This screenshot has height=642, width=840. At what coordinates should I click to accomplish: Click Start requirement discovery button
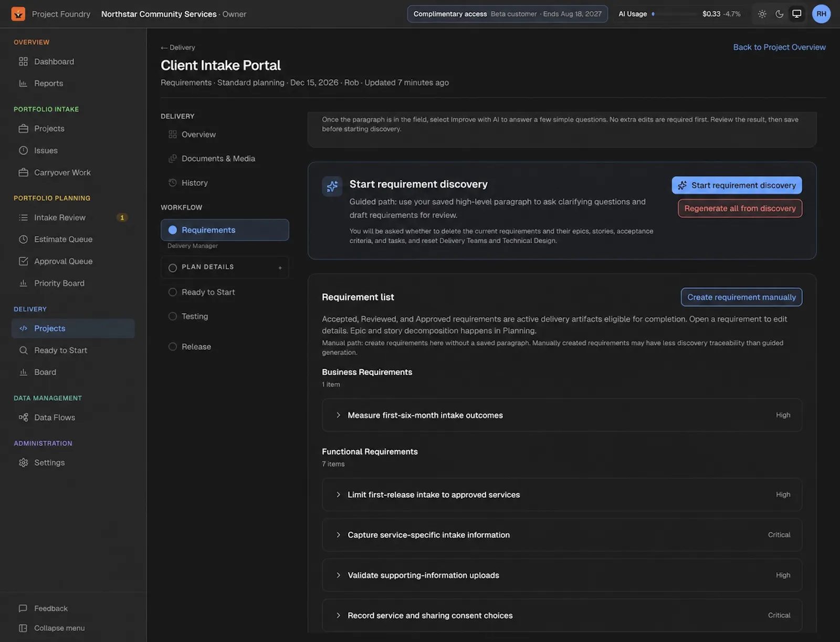737,185
